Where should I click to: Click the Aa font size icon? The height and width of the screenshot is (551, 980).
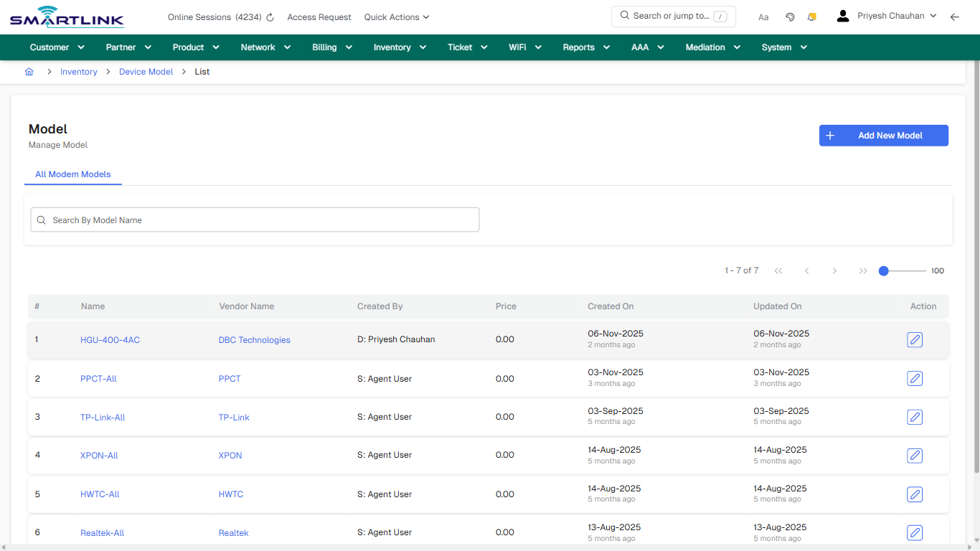[763, 17]
